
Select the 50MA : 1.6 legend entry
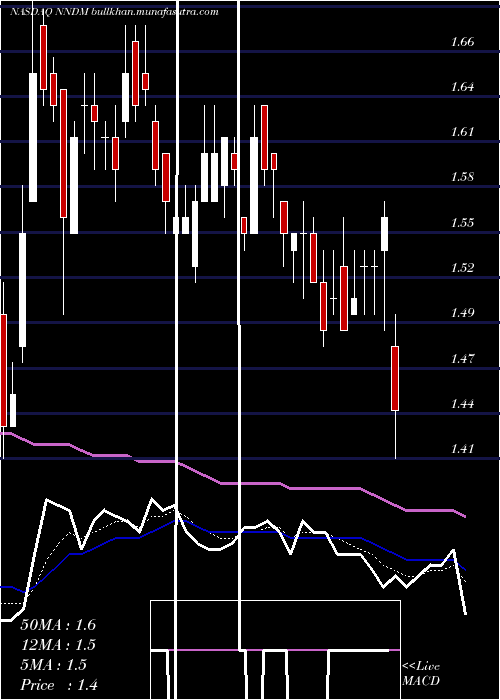point(58,625)
